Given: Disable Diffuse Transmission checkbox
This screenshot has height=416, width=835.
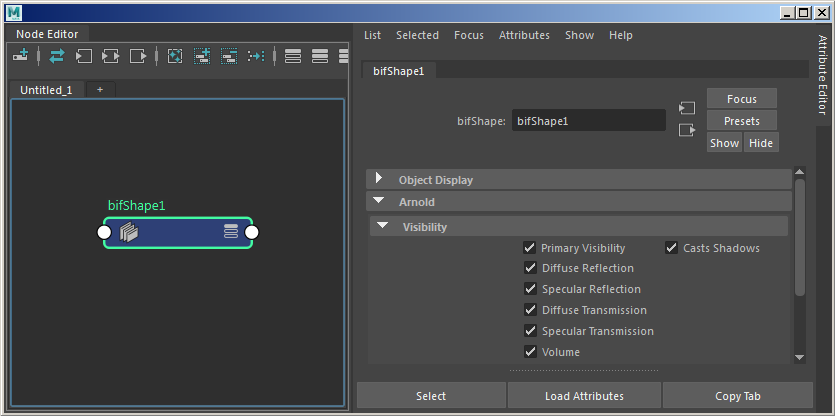Looking at the screenshot, I should click(530, 309).
